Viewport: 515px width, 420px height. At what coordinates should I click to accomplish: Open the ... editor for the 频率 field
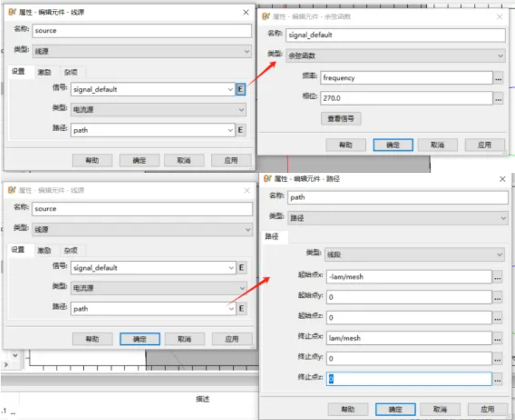(x=499, y=79)
